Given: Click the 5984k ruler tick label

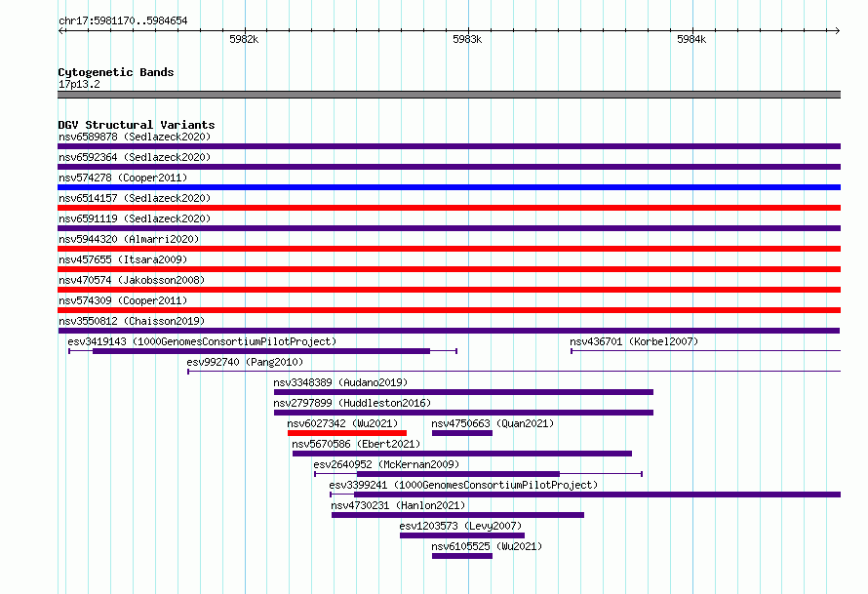Looking at the screenshot, I should tap(691, 39).
